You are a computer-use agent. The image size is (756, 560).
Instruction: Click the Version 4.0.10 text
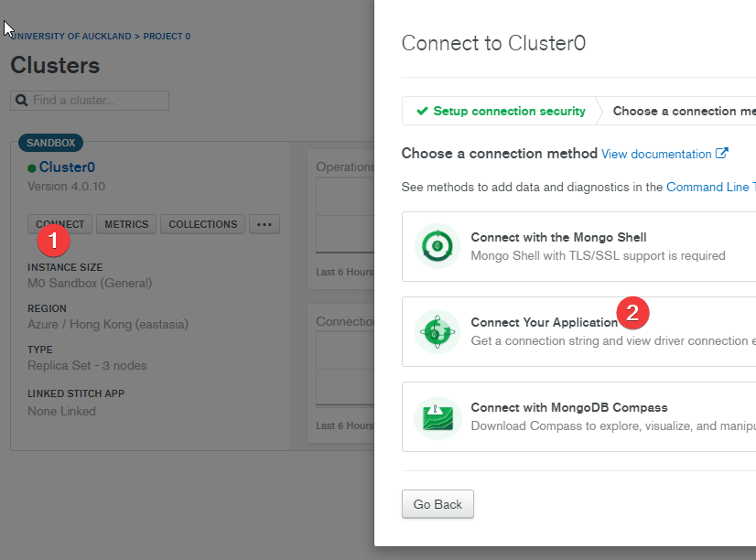[x=66, y=187]
